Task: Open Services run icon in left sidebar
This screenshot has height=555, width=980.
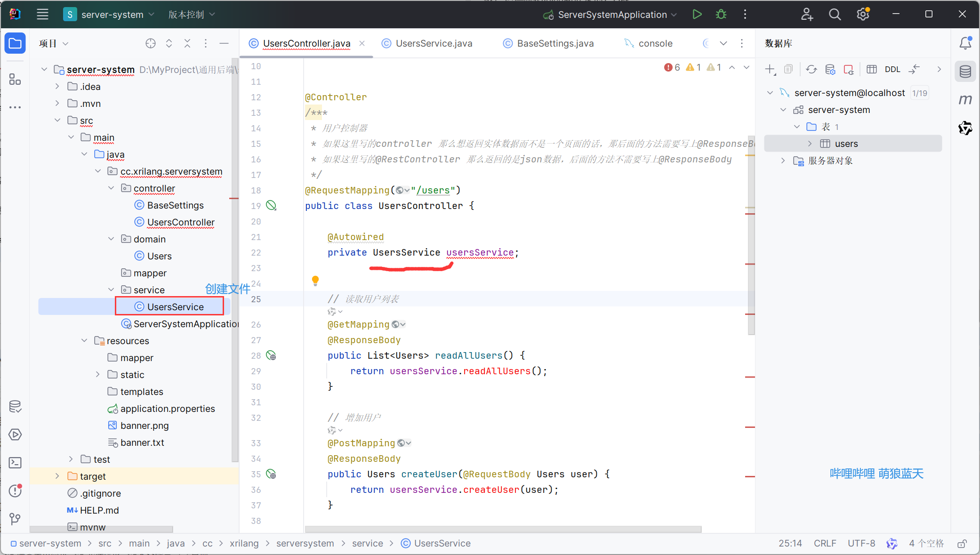Action: [15, 434]
